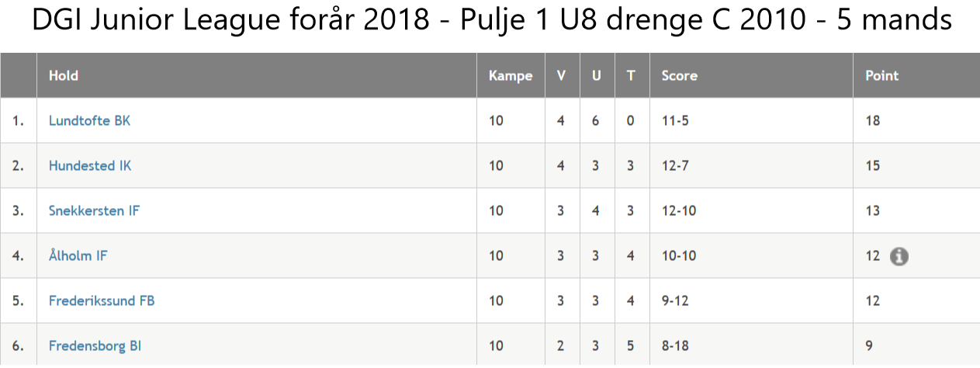
Task: Select the Score column header
Action: coord(679,76)
